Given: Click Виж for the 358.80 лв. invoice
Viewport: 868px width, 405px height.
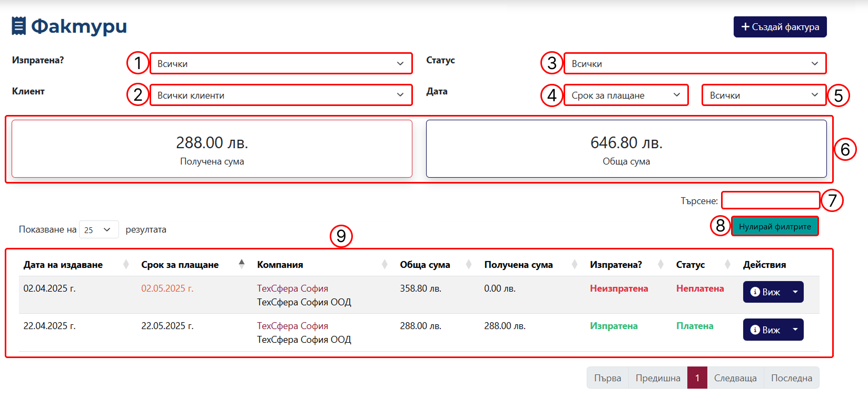Looking at the screenshot, I should pyautogui.click(x=765, y=292).
